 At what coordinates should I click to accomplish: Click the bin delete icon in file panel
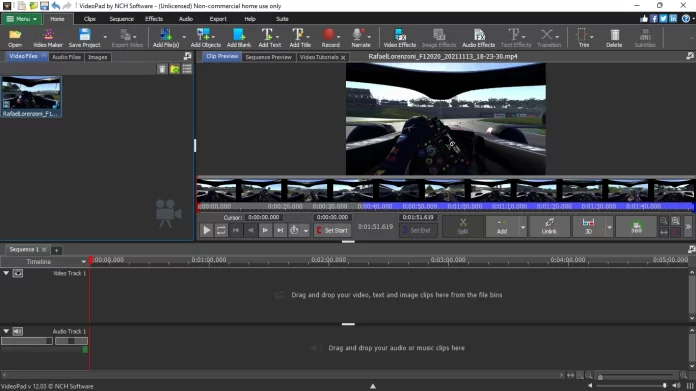pos(162,69)
